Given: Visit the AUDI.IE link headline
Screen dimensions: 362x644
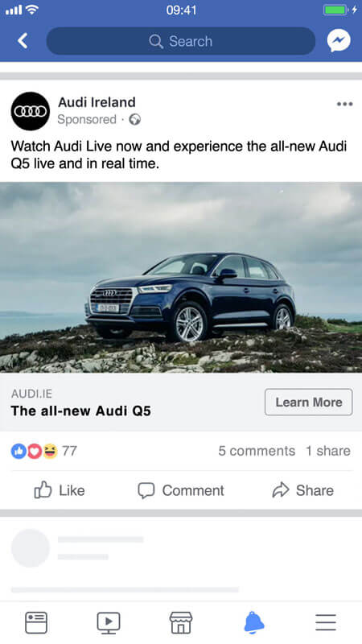Looking at the screenshot, I should click(81, 411).
